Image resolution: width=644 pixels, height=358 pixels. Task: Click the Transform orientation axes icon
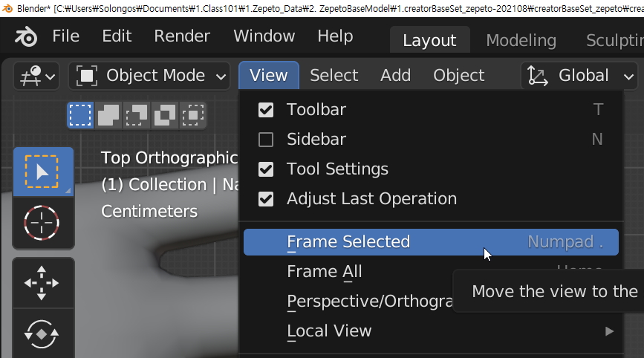click(538, 76)
